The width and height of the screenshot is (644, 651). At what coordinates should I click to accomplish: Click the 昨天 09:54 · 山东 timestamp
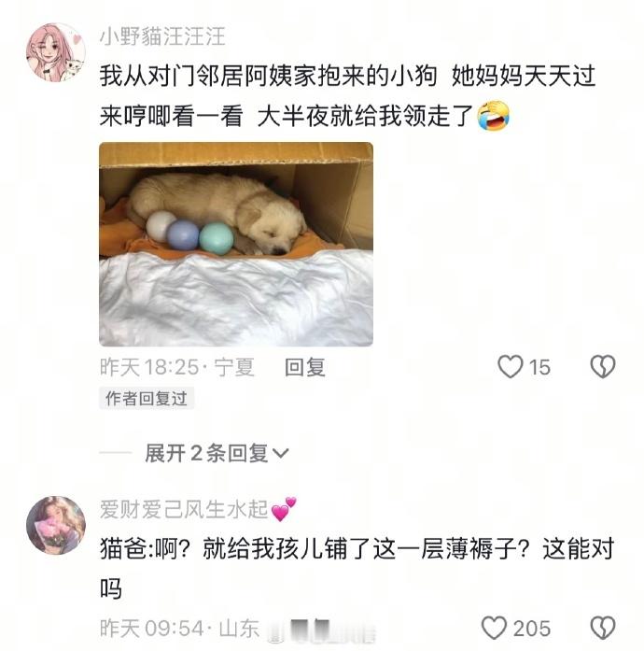tap(179, 629)
